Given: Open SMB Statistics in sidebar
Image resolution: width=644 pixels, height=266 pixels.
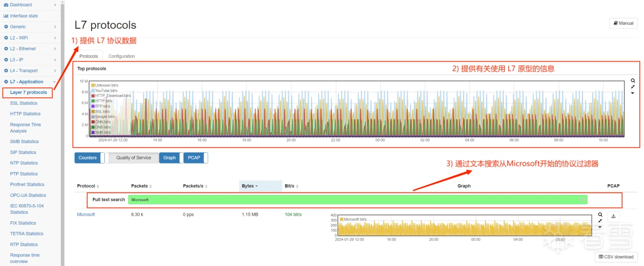Looking at the screenshot, I should click(24, 142).
